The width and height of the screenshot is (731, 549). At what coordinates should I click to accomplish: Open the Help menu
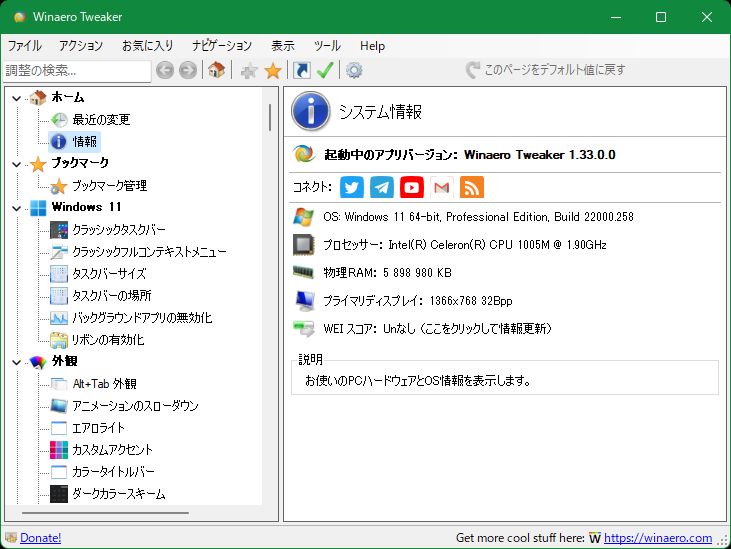coord(372,46)
